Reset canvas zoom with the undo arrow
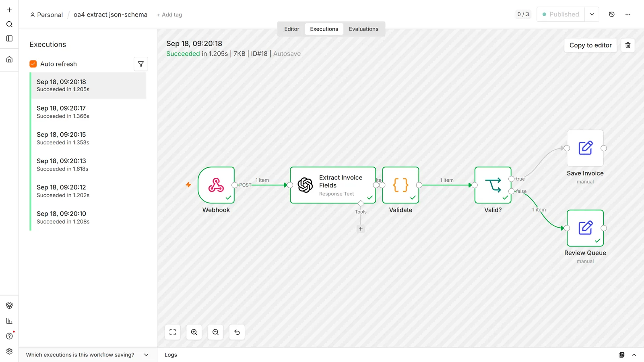The image size is (644, 362). pos(237,332)
